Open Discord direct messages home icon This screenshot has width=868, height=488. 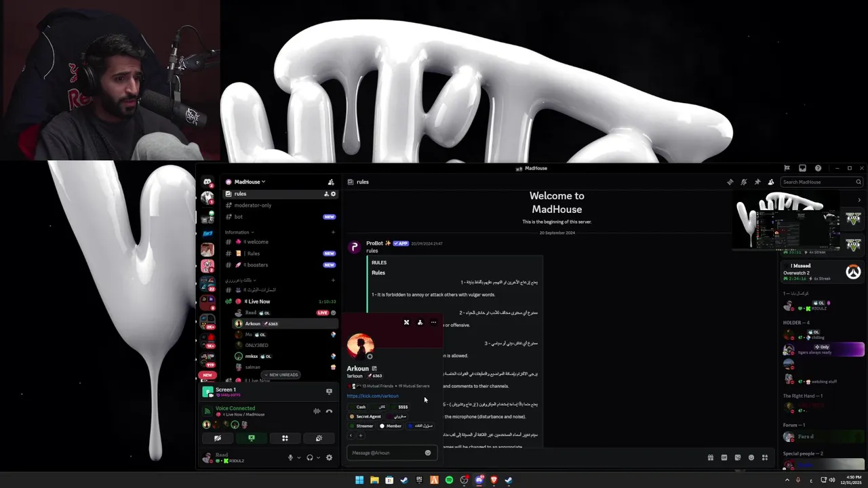point(208,182)
